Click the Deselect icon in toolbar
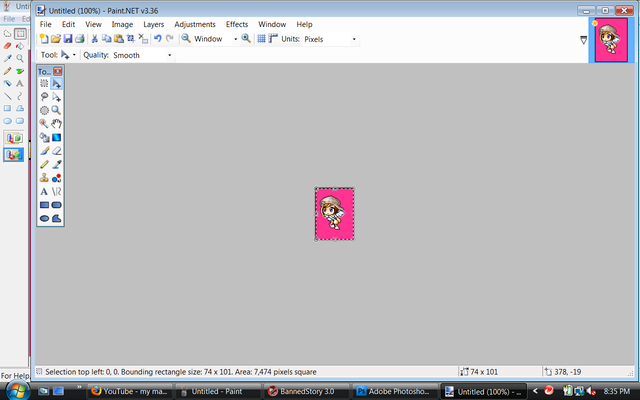Screen dimensions: 640x400 [143, 39]
